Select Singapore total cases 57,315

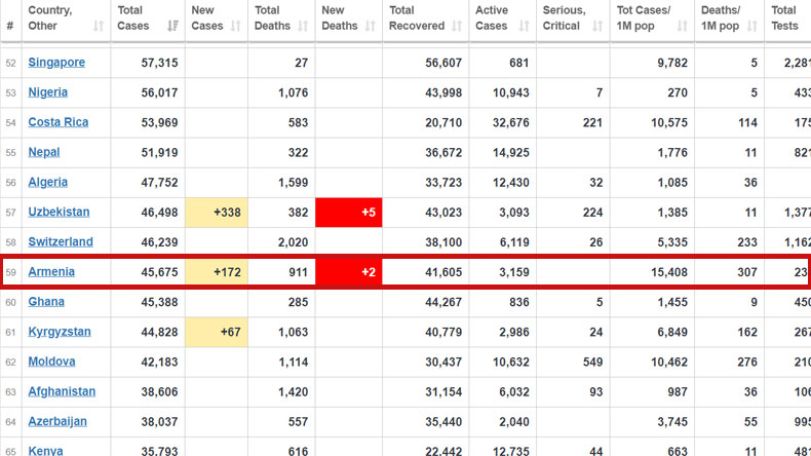coord(159,63)
